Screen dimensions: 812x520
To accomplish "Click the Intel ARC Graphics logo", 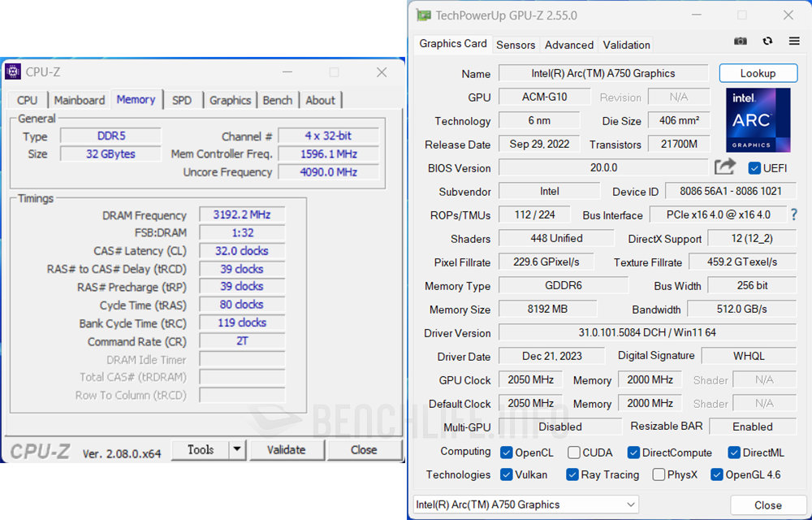I will (758, 119).
